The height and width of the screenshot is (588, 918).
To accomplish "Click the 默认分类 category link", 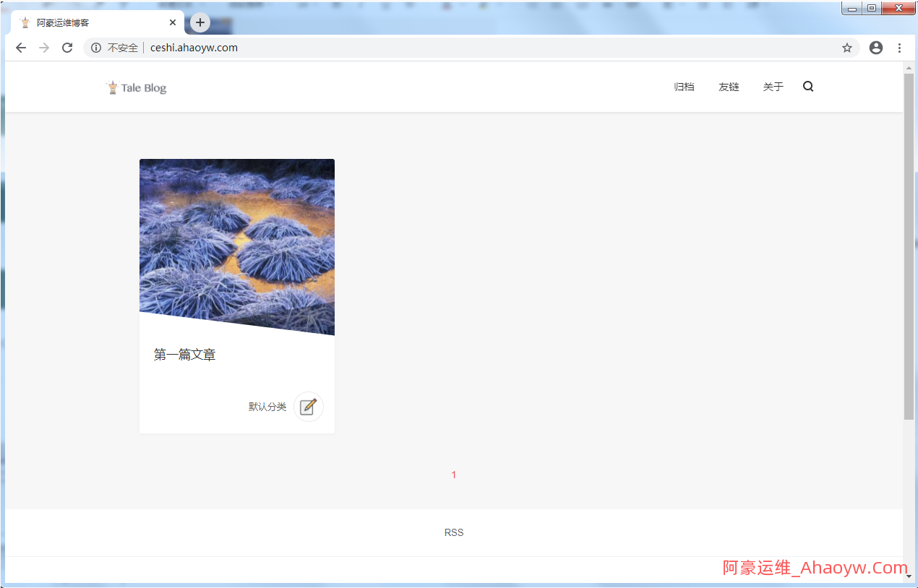I will [267, 407].
